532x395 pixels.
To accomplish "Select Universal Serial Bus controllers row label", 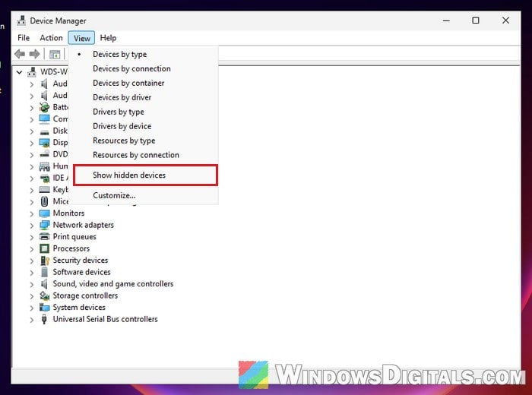I will coord(105,319).
